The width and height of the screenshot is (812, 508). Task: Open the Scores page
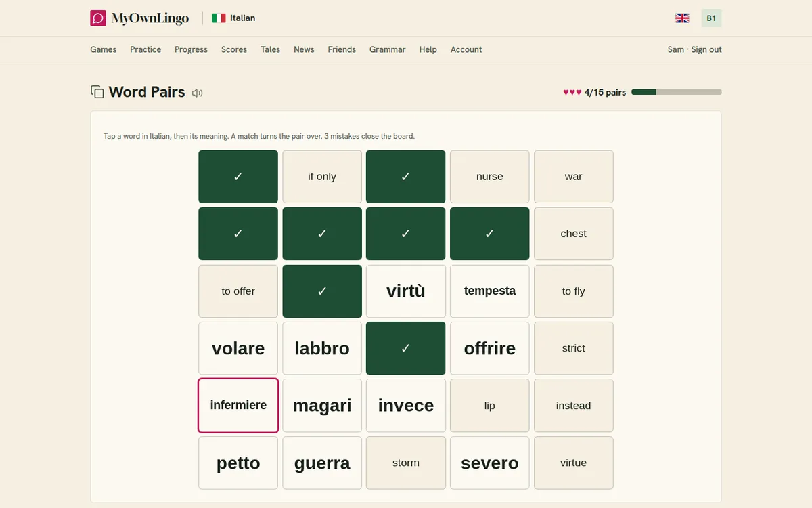point(234,49)
